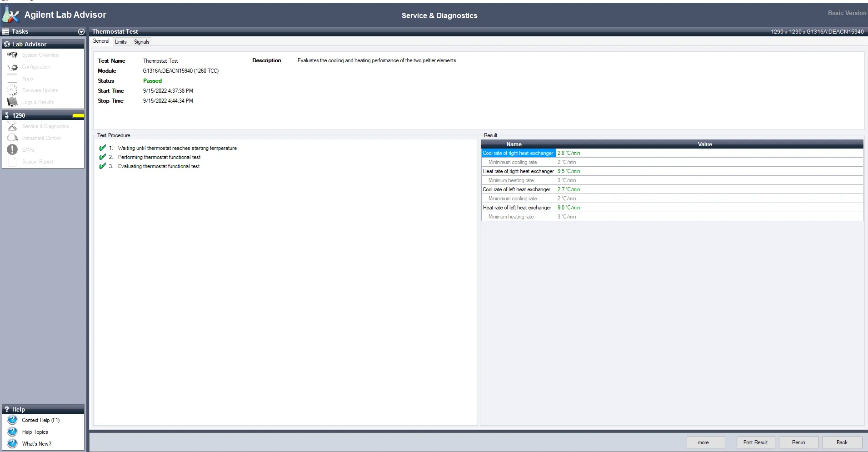Open Configuration gear icon in sidebar

12,67
